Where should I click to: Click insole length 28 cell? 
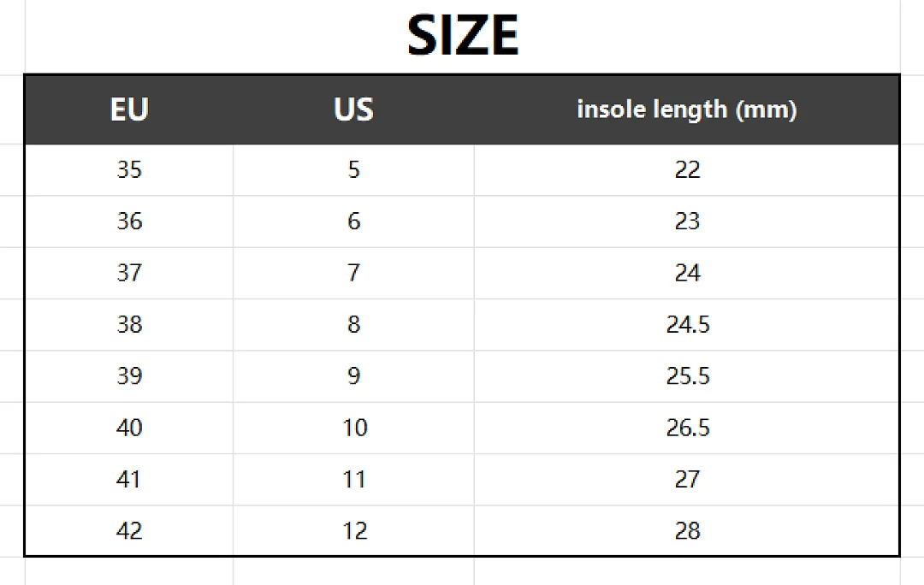click(687, 531)
